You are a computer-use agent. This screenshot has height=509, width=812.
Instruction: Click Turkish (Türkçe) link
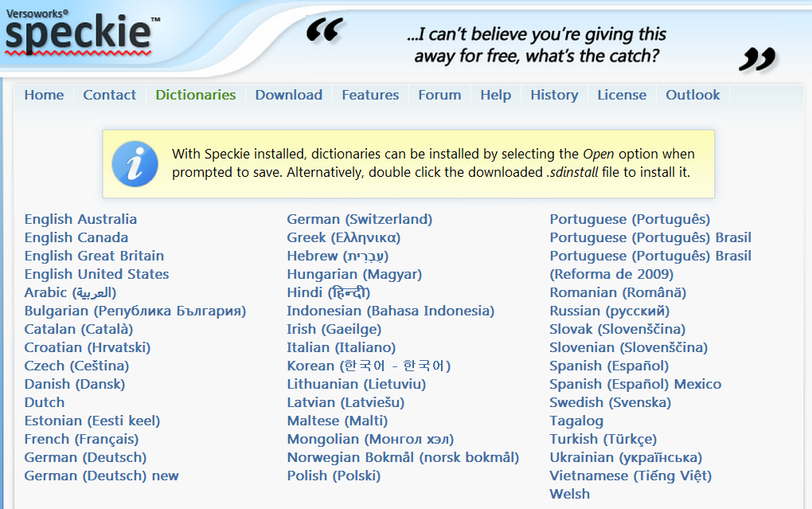point(603,439)
